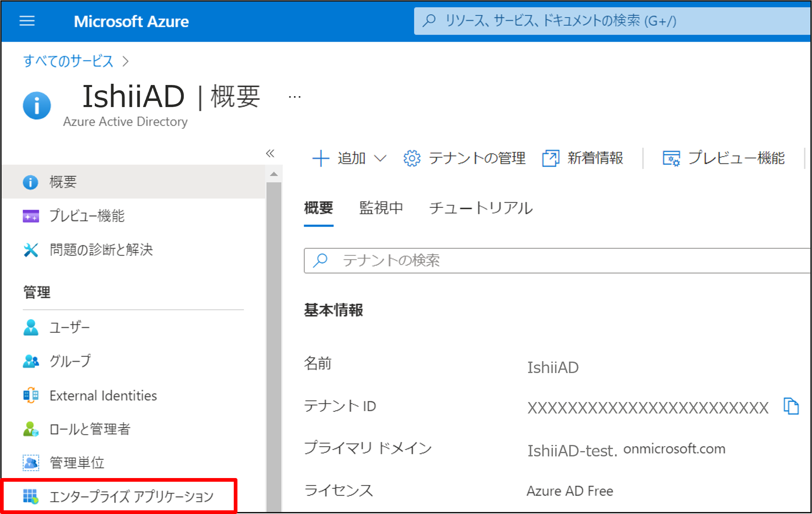Open 管理単位 sidebar item
Viewport: 812px width, 514px height.
click(77, 463)
